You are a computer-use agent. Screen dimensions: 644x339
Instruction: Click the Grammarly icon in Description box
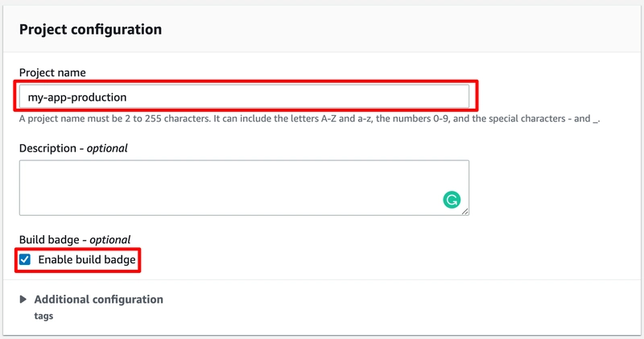click(452, 199)
